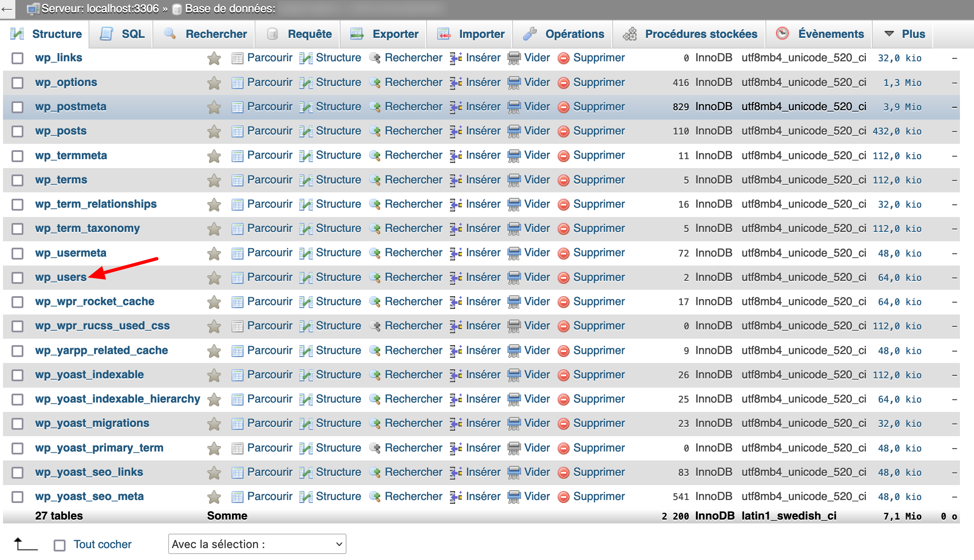Check the wp_terms table checkbox
This screenshot has width=974, height=560.
[x=17, y=180]
